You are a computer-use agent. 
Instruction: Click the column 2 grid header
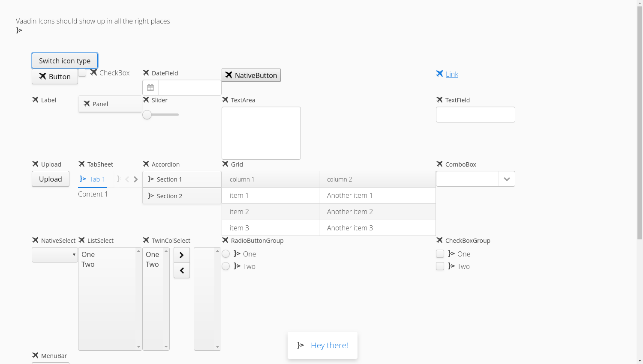click(x=377, y=179)
